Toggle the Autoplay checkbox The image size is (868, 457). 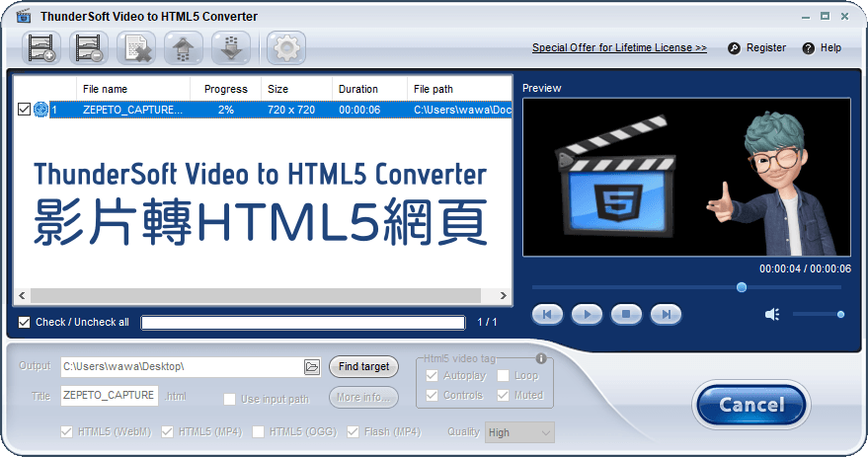coord(432,376)
